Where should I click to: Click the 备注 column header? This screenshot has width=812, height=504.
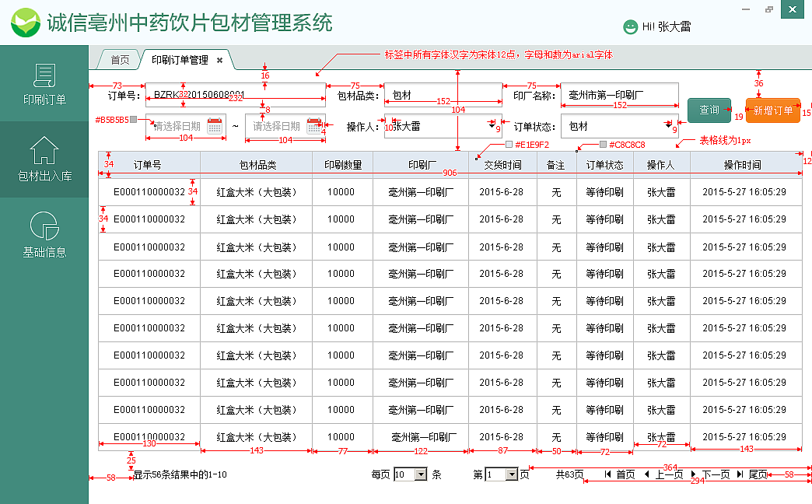pos(557,165)
